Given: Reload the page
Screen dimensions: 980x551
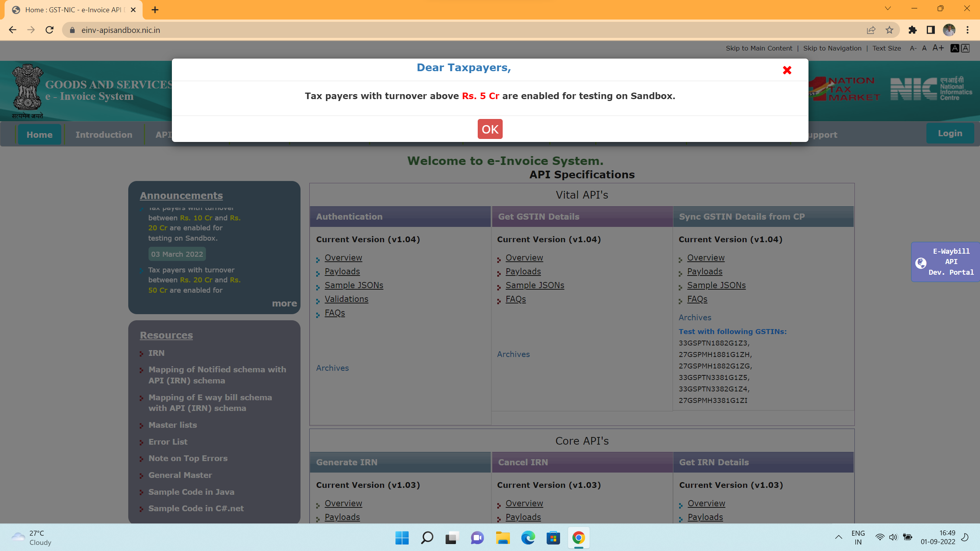Looking at the screenshot, I should pyautogui.click(x=49, y=30).
